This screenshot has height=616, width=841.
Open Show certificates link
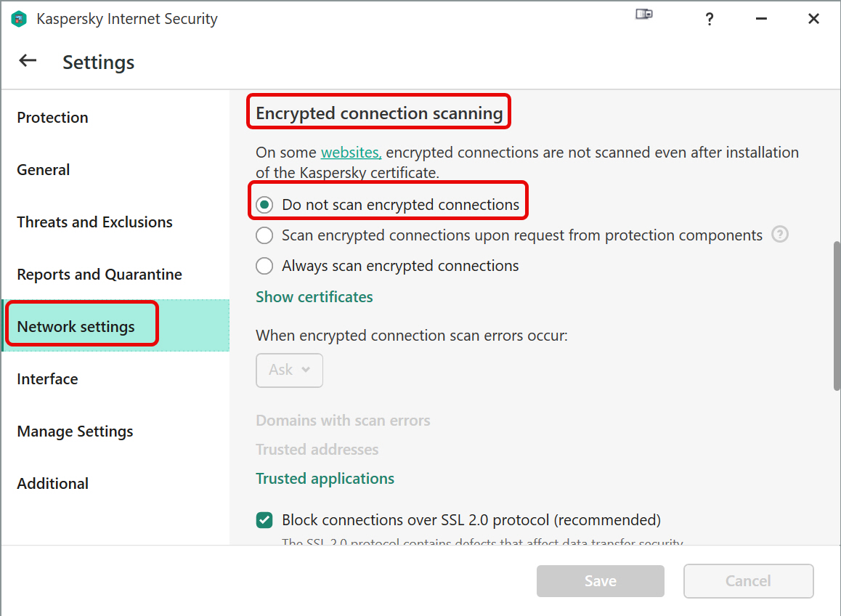[x=314, y=296]
